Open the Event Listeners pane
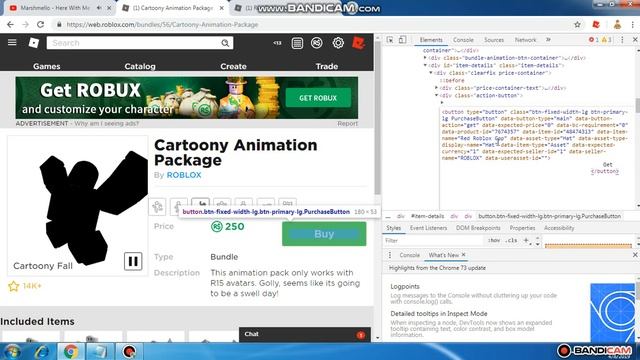Viewport: 640px width, 360px height. (428, 228)
